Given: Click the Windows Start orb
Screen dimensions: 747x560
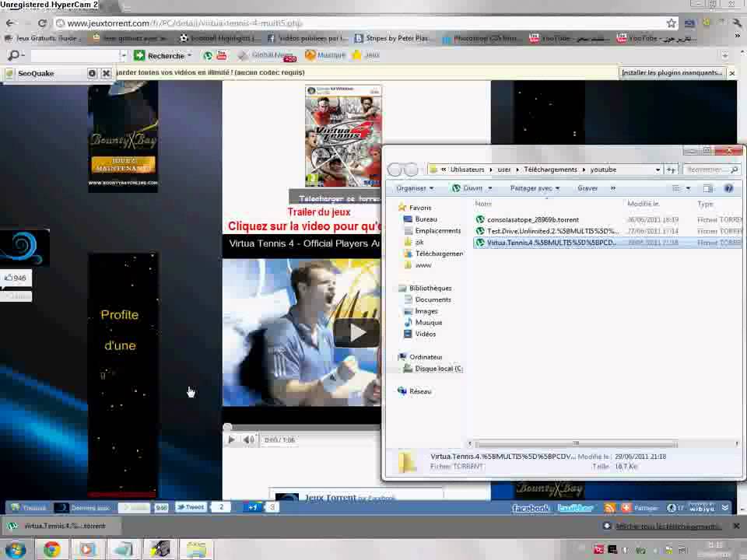Looking at the screenshot, I should point(16,549).
